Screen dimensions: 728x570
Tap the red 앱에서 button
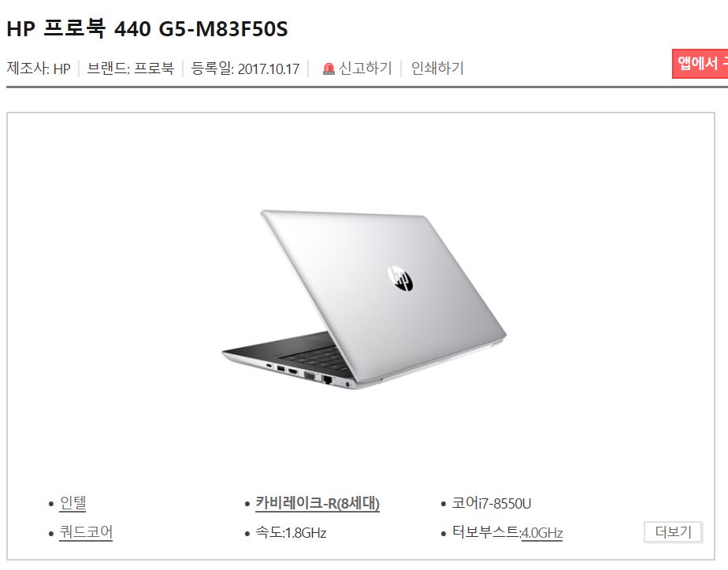[700, 64]
